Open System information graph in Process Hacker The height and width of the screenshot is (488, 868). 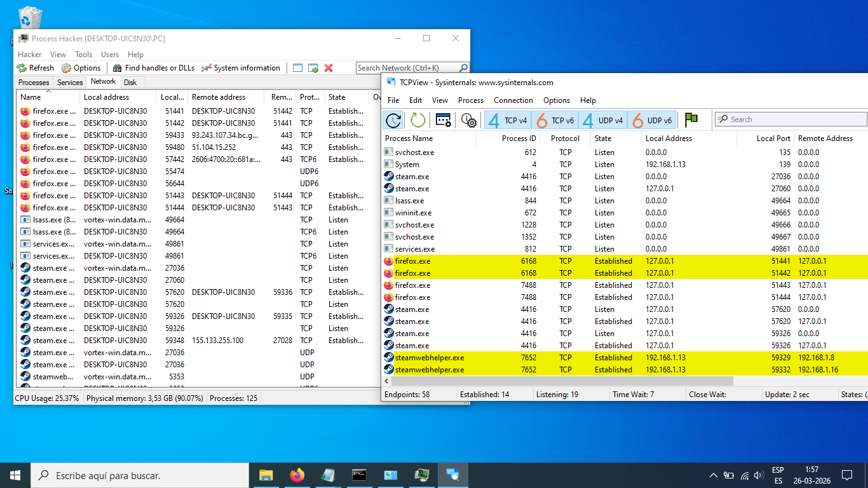(240, 68)
